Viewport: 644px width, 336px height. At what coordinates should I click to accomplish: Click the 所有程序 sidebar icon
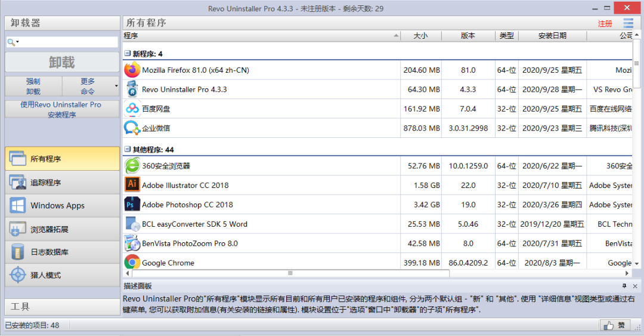tap(18, 159)
